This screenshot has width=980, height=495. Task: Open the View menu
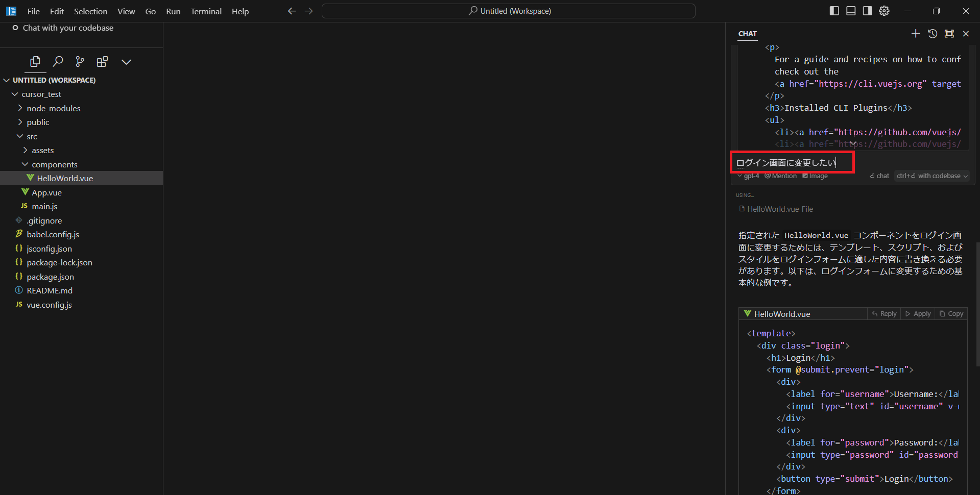click(126, 11)
